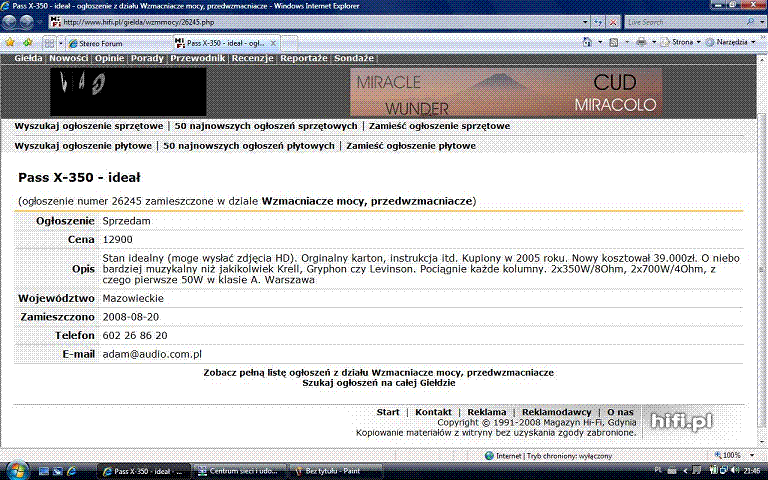Open the Kontakt footer link
The width and height of the screenshot is (768, 480).
[433, 412]
